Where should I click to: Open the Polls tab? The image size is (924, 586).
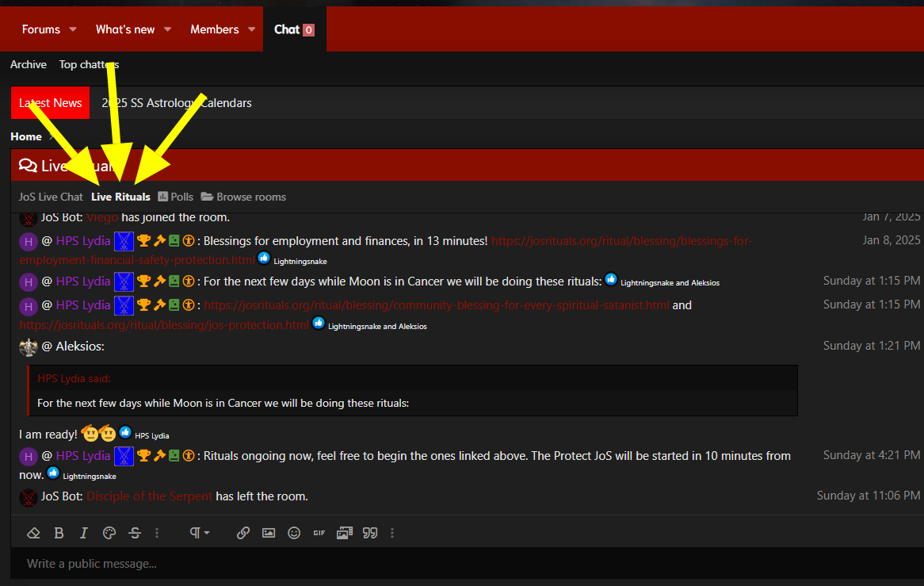tap(175, 197)
